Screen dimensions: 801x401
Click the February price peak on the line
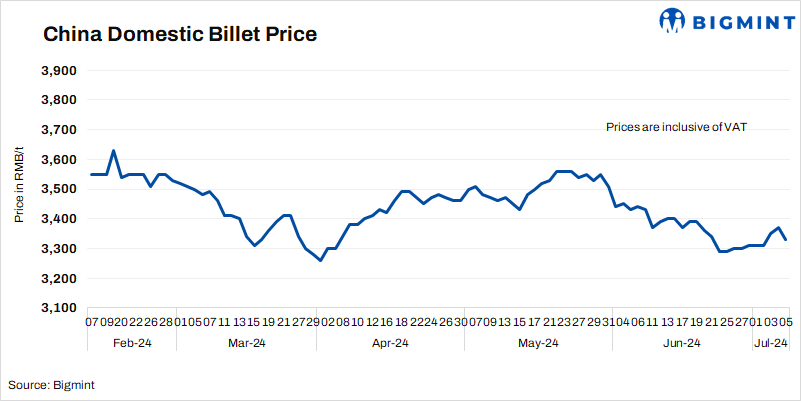(x=113, y=151)
